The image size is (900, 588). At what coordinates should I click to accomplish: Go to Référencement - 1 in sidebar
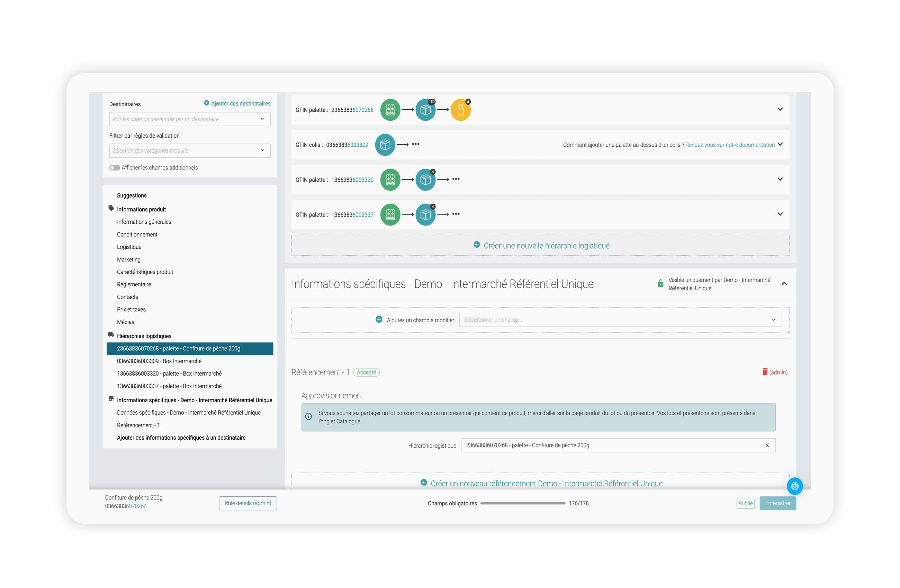[138, 425]
